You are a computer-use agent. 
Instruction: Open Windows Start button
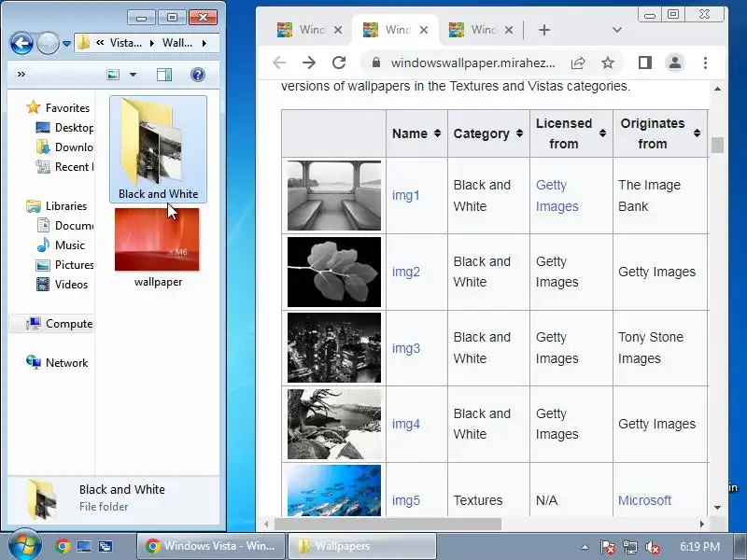(24, 545)
